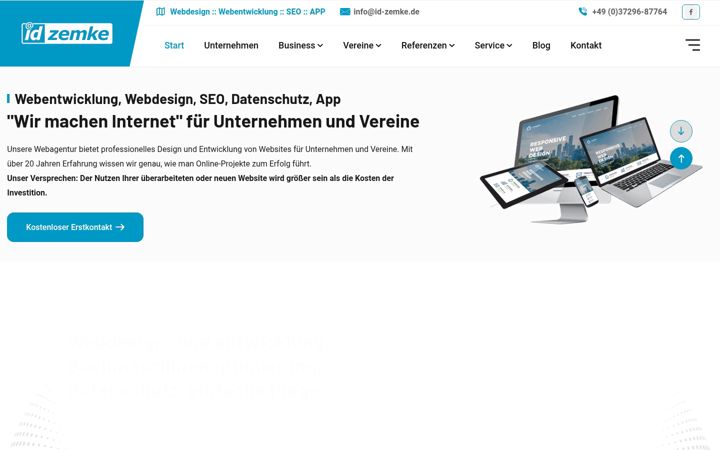This screenshot has height=450, width=720.
Task: Click the "Wir machen Internet" headline
Action: pos(213,121)
